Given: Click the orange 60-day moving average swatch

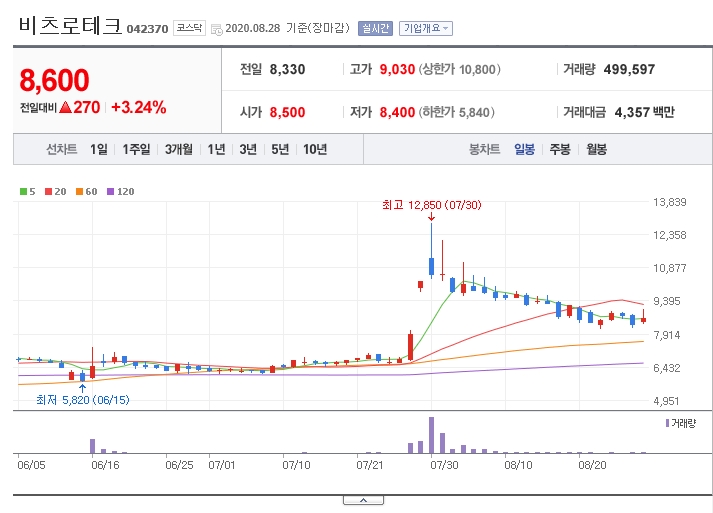Looking at the screenshot, I should click(x=79, y=191).
